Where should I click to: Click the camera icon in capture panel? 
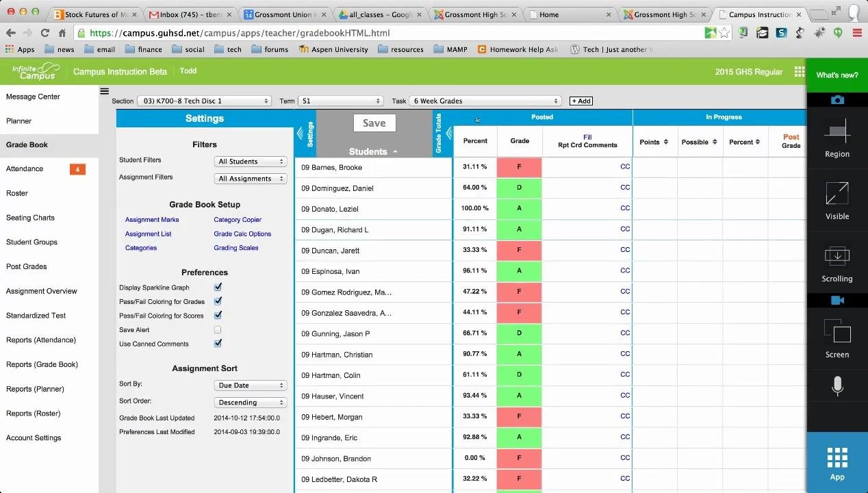click(x=837, y=100)
